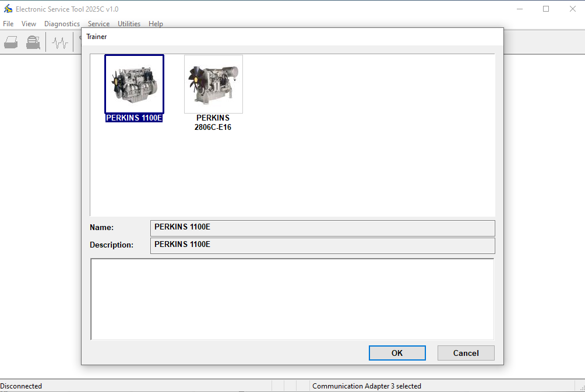Click the Name field showing PERKINS 1100E
The image size is (585, 392).
322,228
